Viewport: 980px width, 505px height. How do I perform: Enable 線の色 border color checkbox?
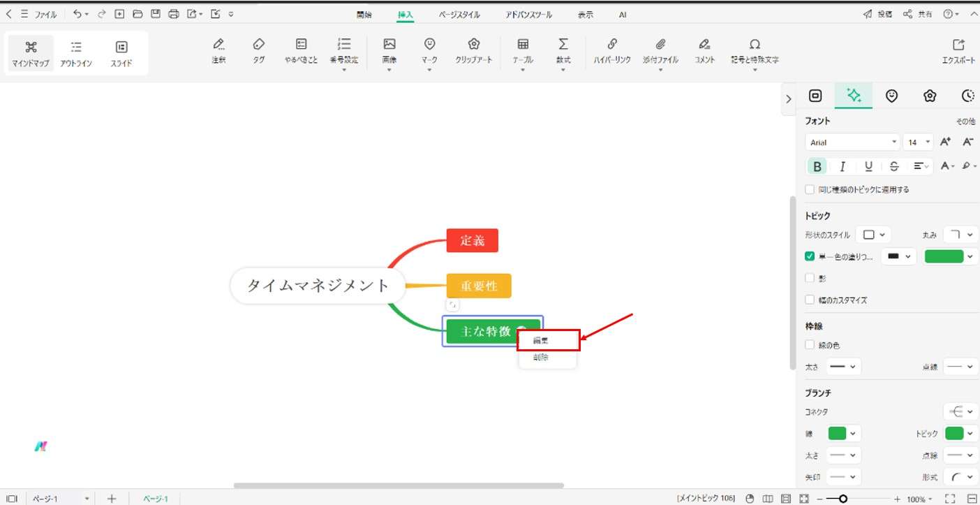pos(810,344)
